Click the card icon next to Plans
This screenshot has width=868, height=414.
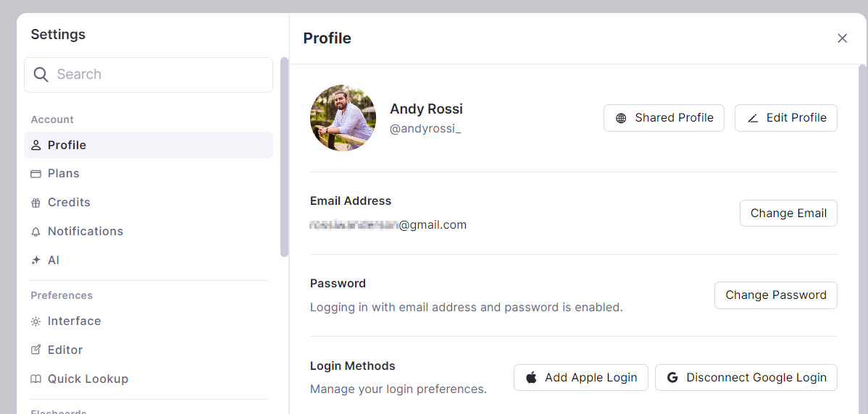(x=36, y=174)
